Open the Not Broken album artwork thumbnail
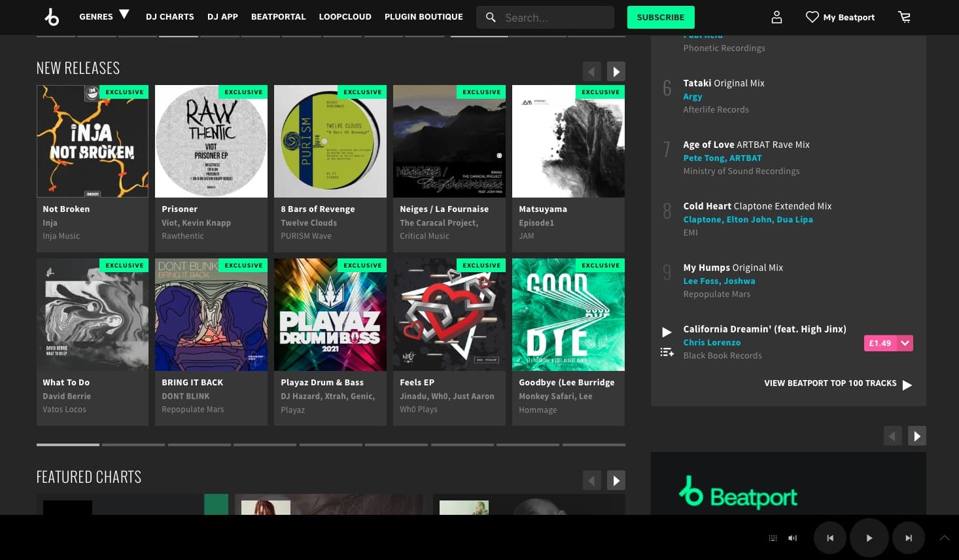This screenshot has width=959, height=560. click(92, 141)
